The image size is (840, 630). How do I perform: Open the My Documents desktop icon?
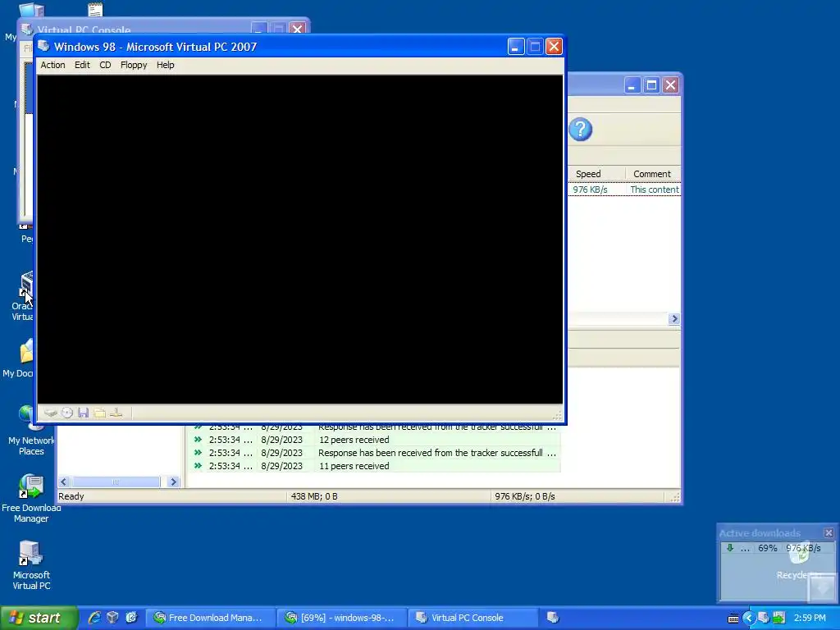pyautogui.click(x=18, y=359)
